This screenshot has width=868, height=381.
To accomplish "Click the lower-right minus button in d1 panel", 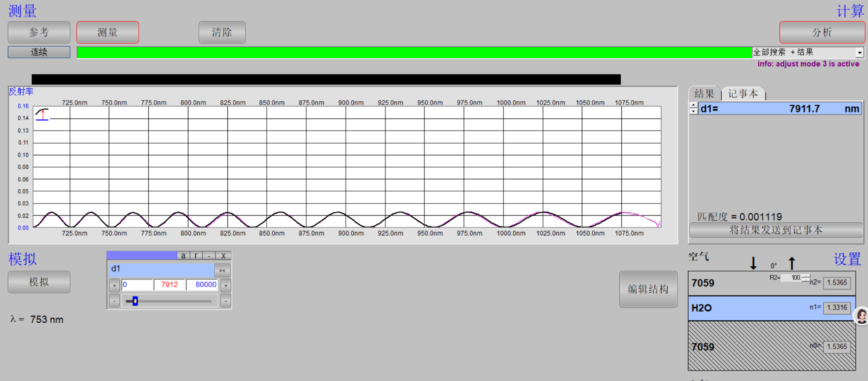I will click(226, 301).
